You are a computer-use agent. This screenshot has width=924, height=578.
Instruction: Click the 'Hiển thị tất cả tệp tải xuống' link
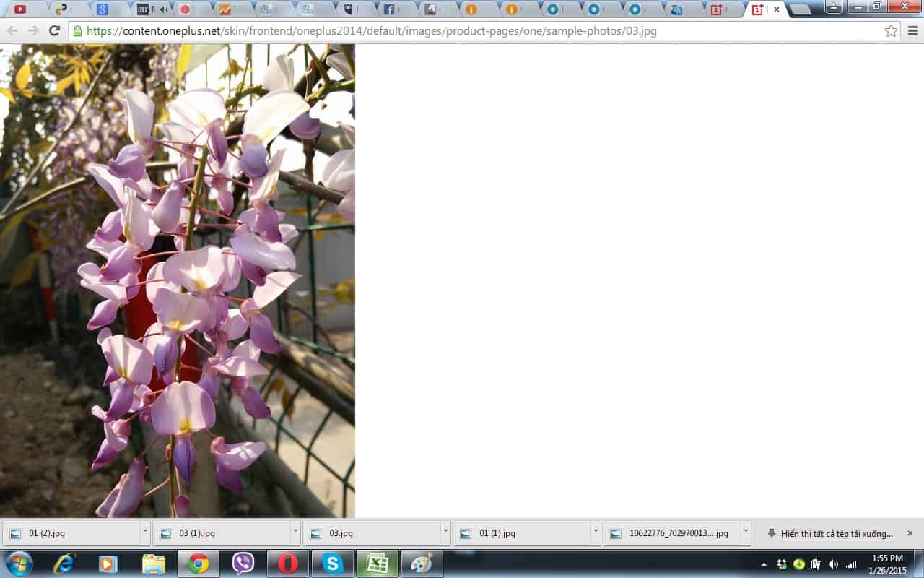tap(837, 534)
